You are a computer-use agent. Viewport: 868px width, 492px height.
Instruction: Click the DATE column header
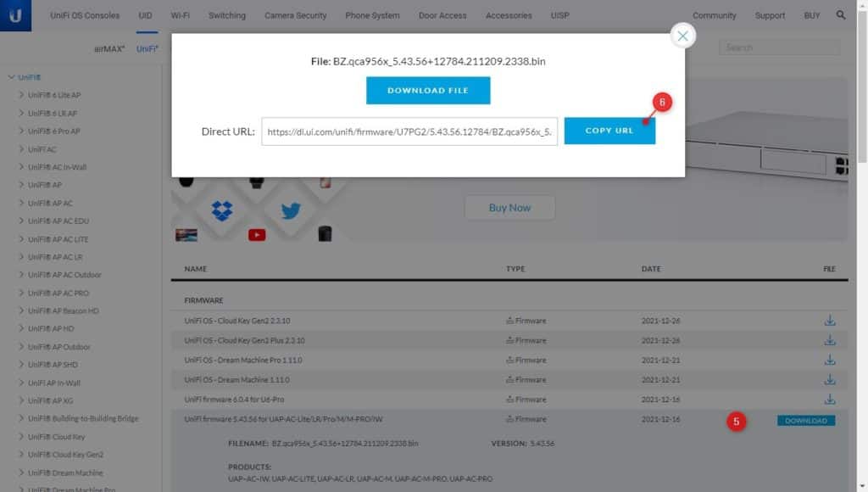pyautogui.click(x=651, y=269)
